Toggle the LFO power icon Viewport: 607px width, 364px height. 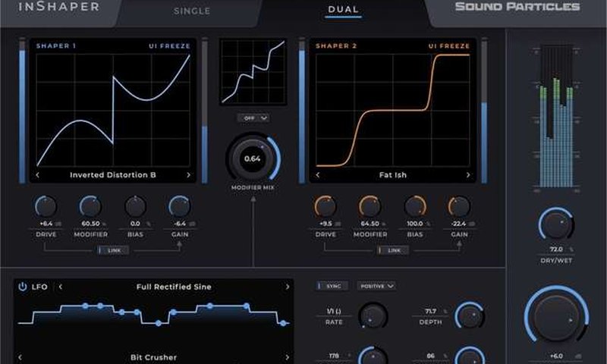[x=23, y=287]
